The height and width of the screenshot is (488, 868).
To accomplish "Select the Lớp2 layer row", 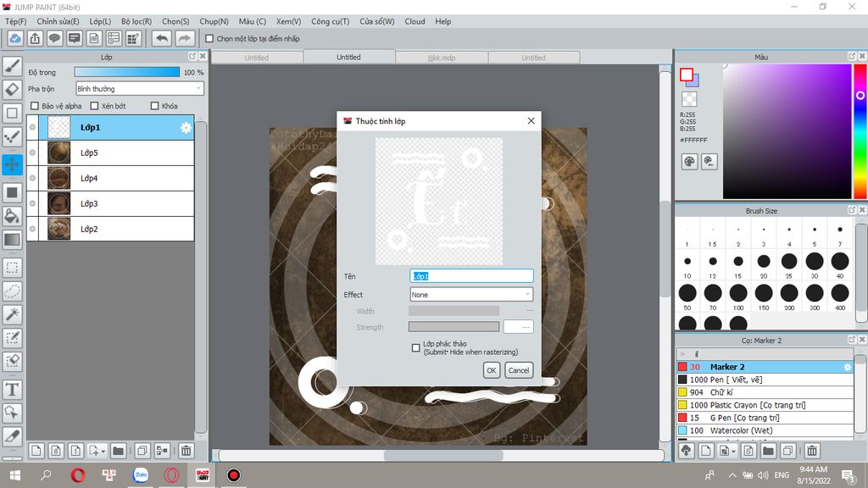I will click(x=110, y=229).
